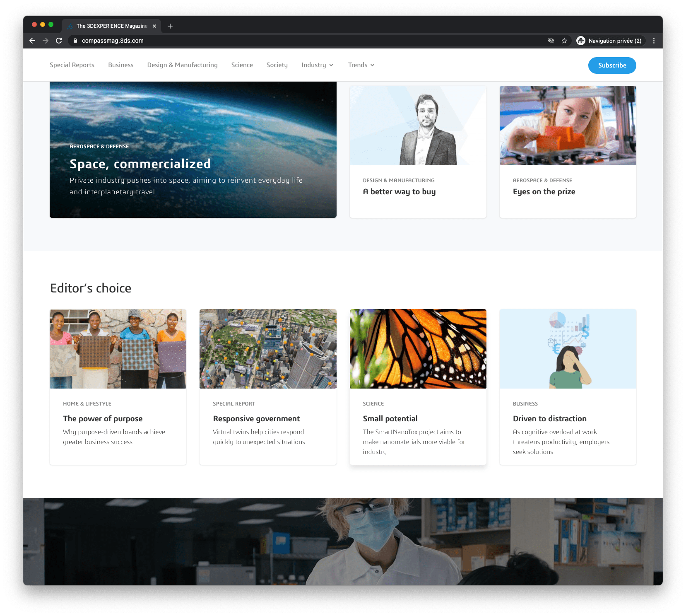
Task: Open Eyes on the prize article
Action: [x=544, y=192]
